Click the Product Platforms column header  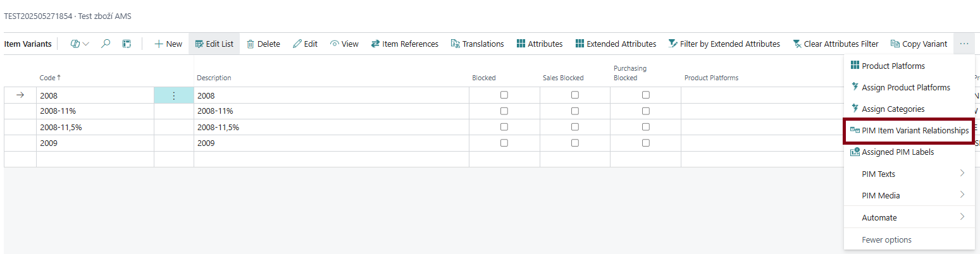tap(711, 78)
